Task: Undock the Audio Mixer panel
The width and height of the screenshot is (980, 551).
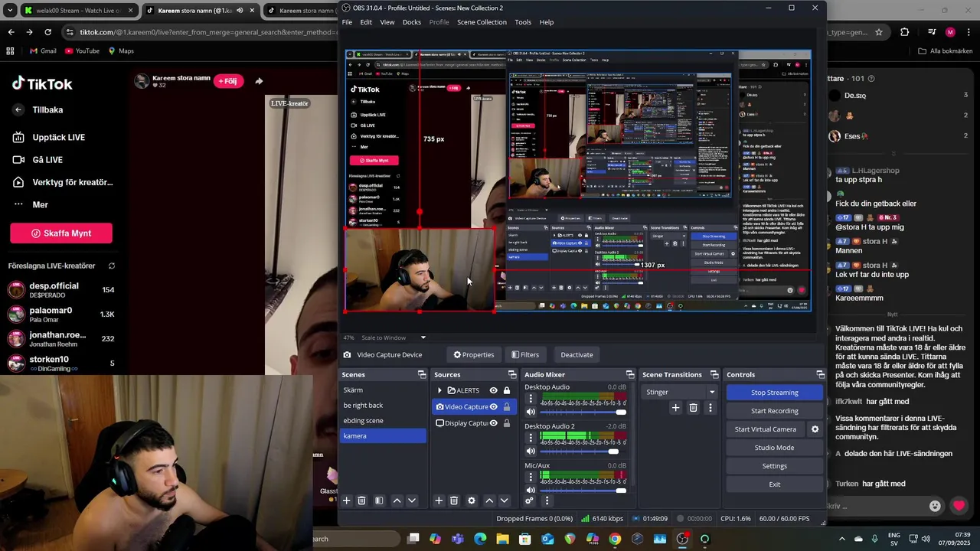Action: (630, 374)
